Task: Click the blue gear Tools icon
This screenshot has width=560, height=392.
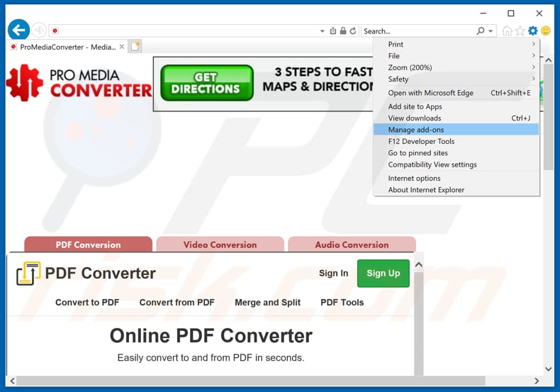Action: (533, 31)
